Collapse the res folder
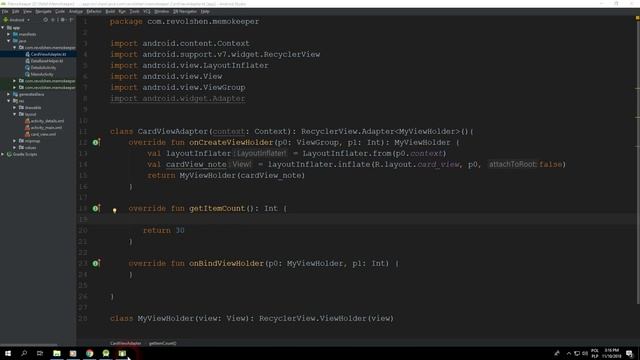Image resolution: width=640 pixels, height=360 pixels. tap(9, 101)
